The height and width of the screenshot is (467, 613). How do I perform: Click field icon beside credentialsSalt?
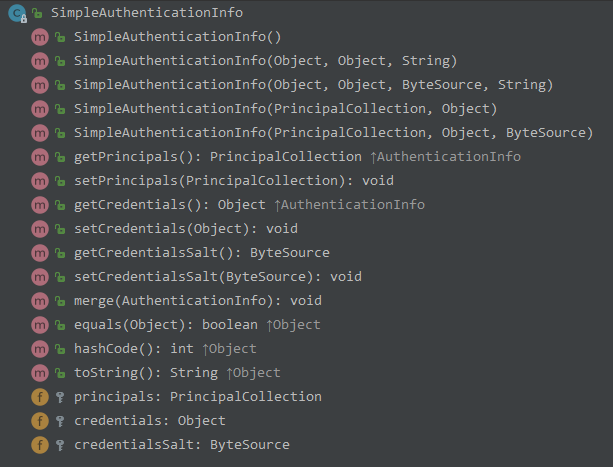tap(40, 445)
